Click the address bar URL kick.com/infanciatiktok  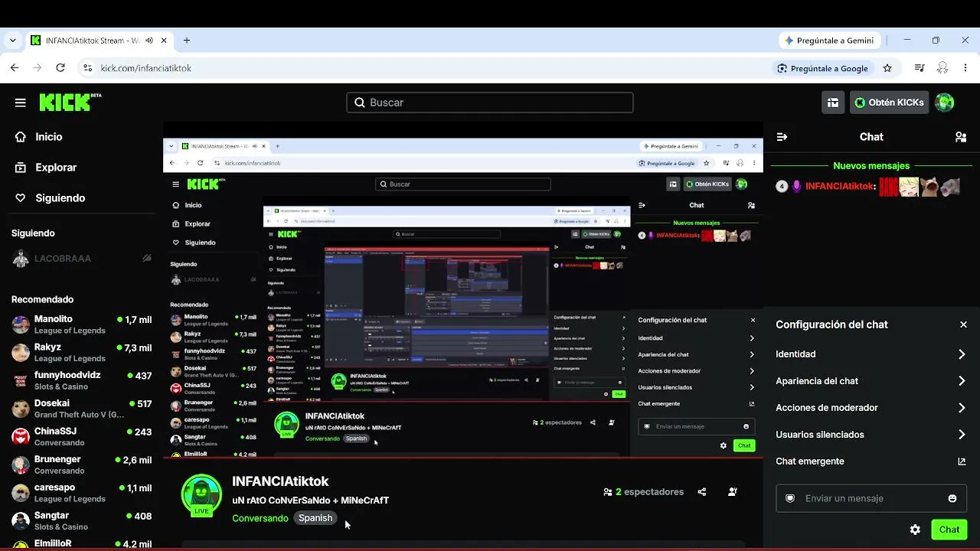pyautogui.click(x=146, y=68)
